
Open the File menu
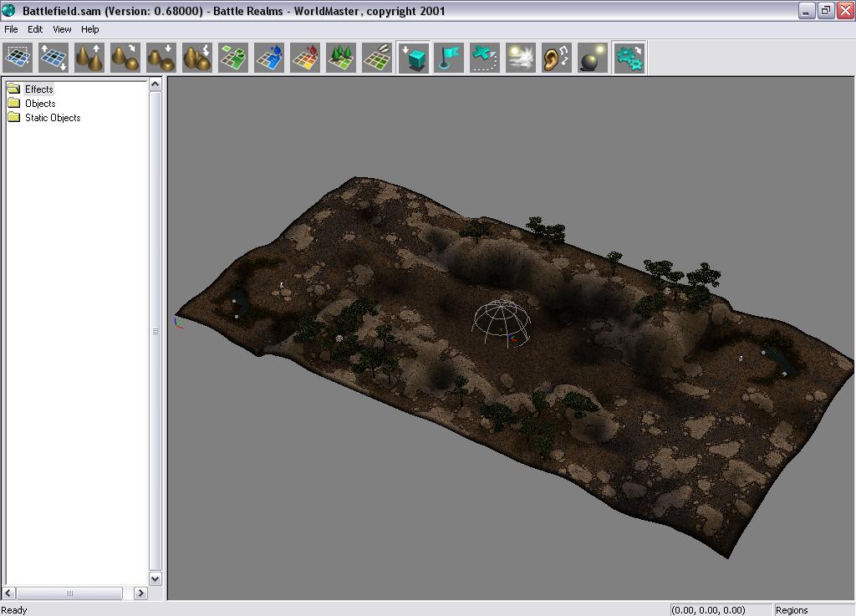[x=12, y=29]
